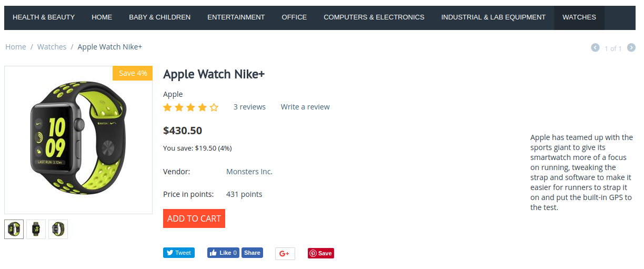This screenshot has width=644, height=269.
Task: Share on Google Plus
Action: 285,254
